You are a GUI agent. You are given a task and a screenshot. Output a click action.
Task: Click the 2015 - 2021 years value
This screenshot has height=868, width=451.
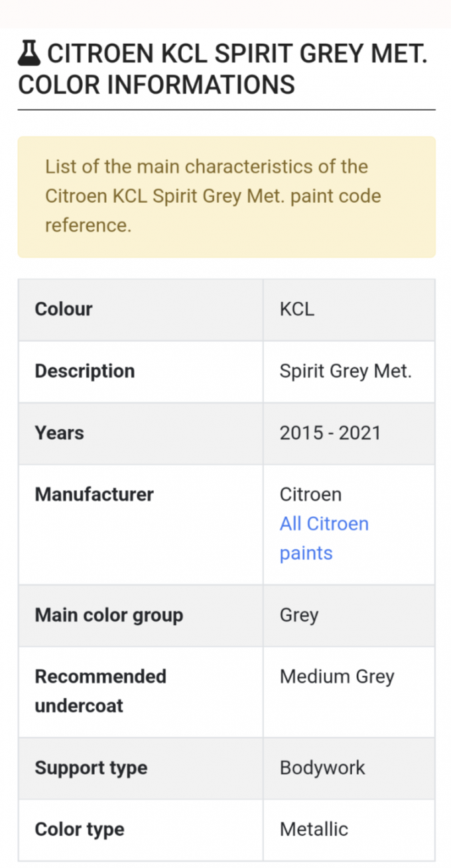(330, 433)
